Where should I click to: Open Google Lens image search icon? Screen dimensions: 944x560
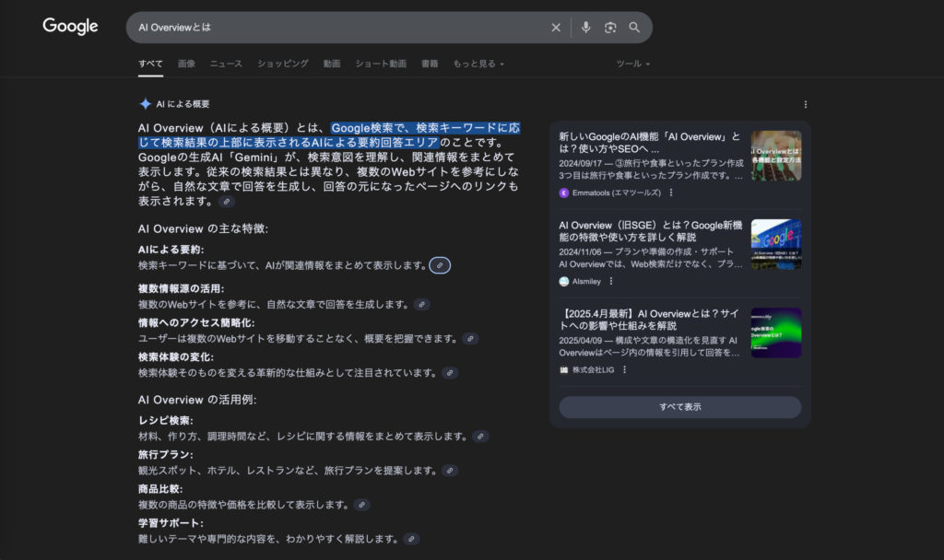(x=610, y=27)
